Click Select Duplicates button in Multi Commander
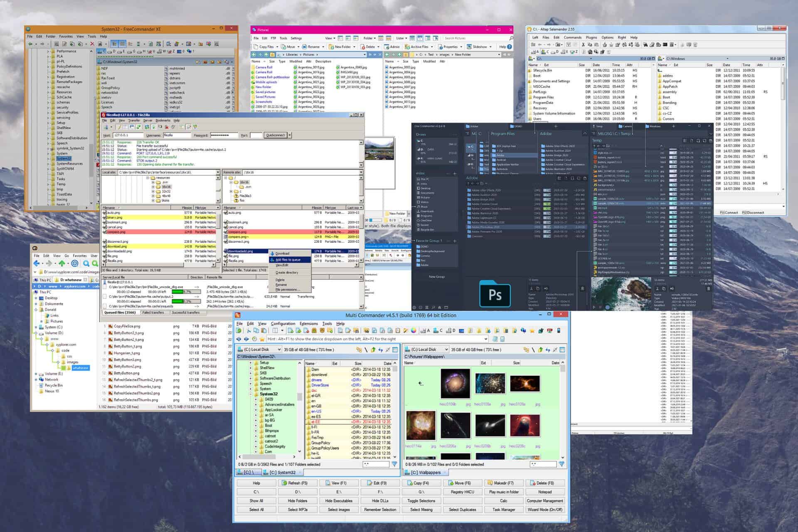798x532 pixels. 462,510
